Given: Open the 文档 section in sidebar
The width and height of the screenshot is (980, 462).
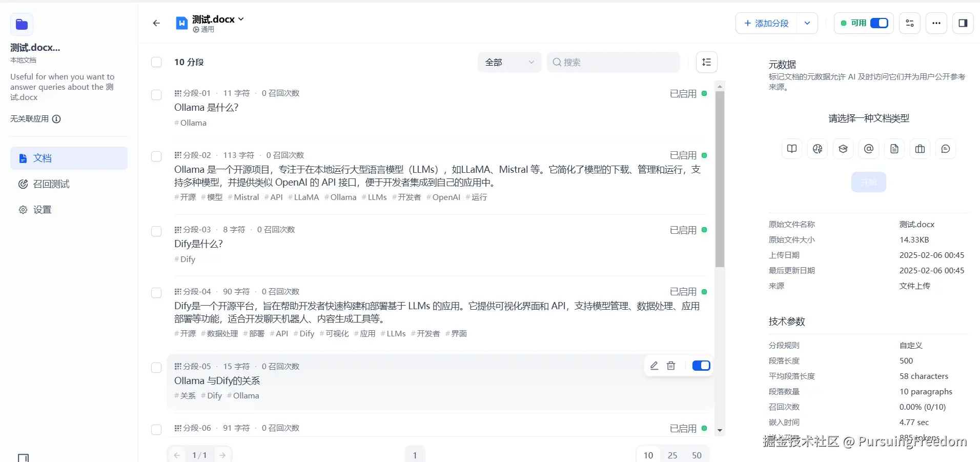Looking at the screenshot, I should [69, 158].
